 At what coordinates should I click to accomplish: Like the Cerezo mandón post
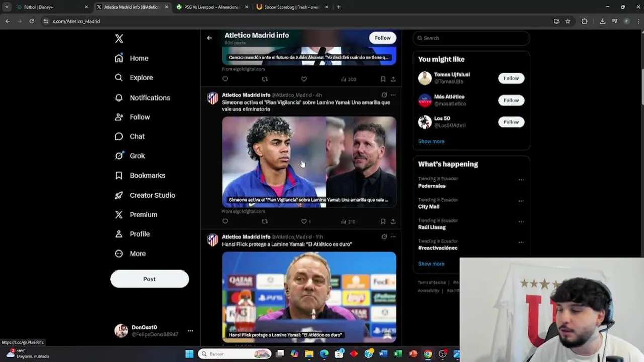pyautogui.click(x=304, y=79)
